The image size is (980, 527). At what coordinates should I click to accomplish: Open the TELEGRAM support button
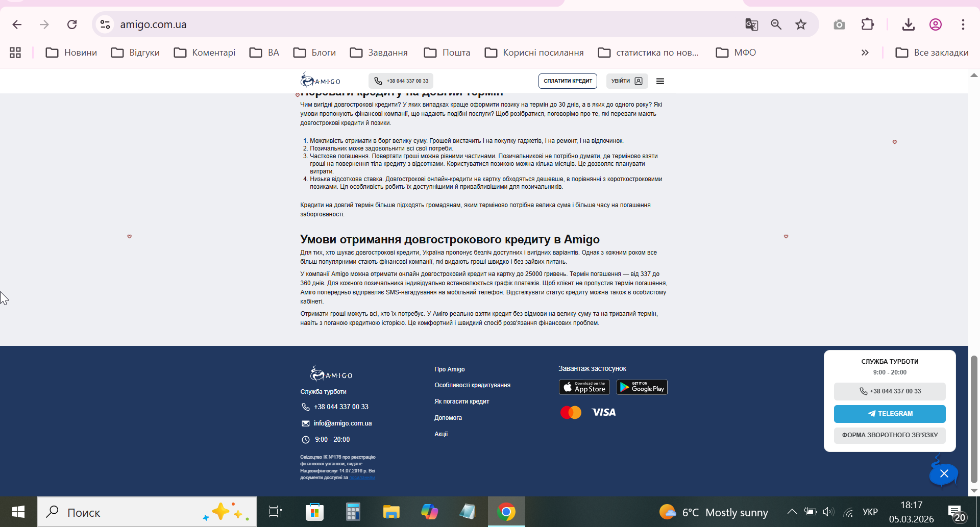pos(890,414)
